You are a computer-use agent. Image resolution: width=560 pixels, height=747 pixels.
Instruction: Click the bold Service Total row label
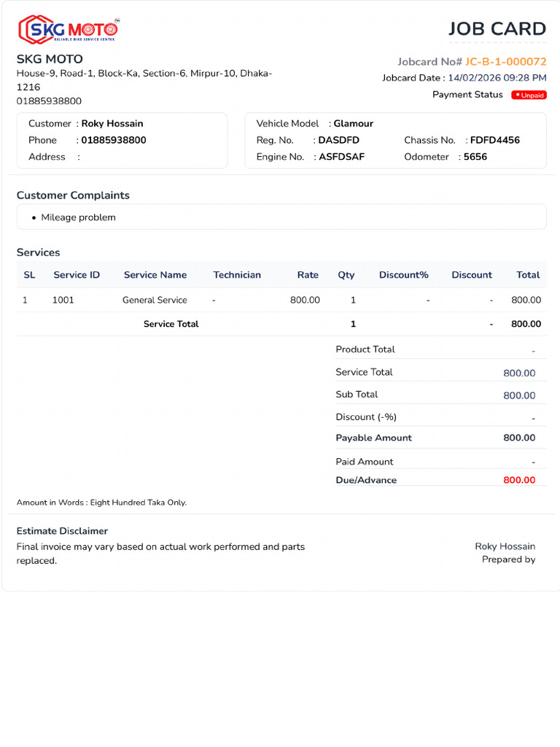(x=171, y=324)
